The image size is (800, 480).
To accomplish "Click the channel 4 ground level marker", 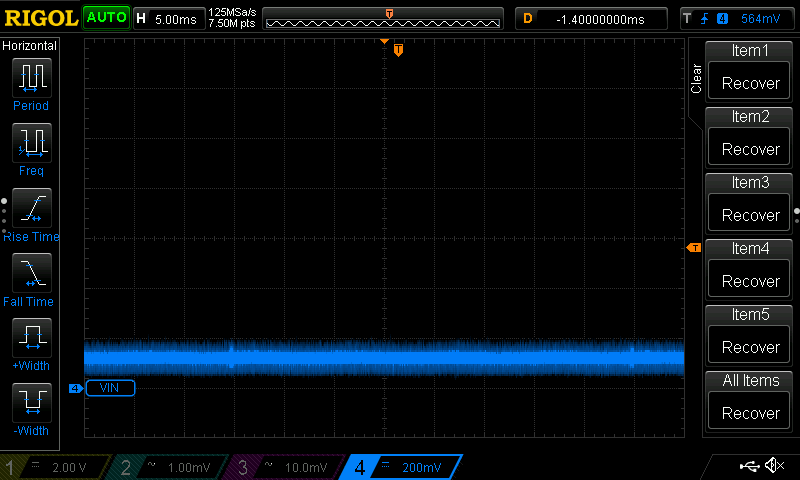I will coord(76,389).
